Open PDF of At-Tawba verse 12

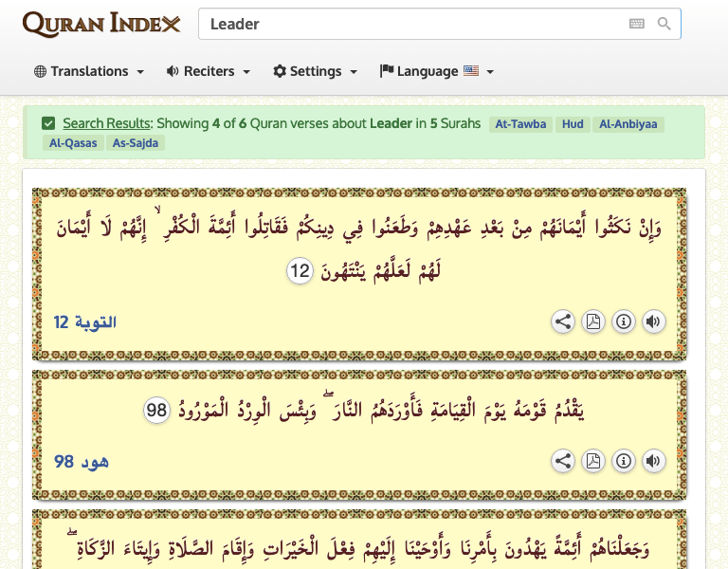(593, 321)
